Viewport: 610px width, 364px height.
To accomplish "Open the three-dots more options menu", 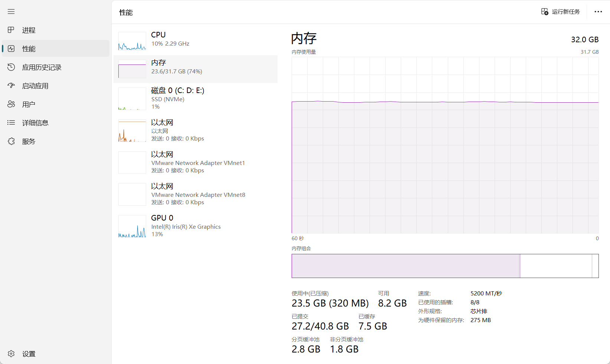I will click(x=598, y=12).
